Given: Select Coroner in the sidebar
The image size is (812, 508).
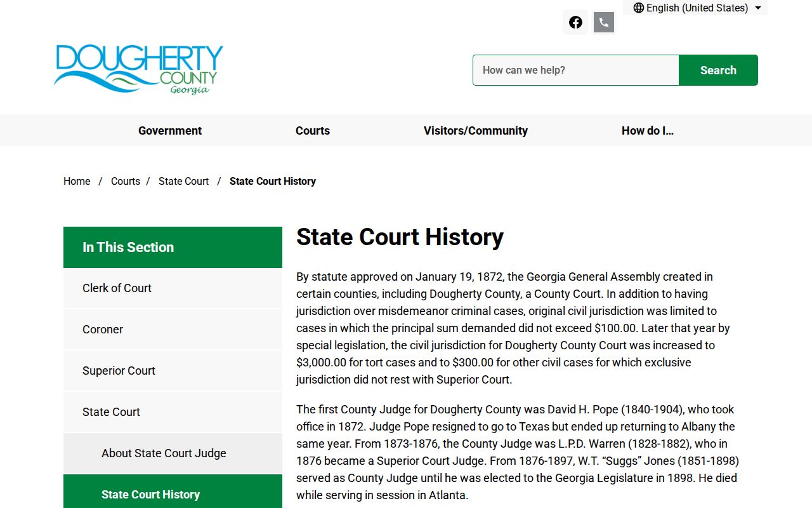Looking at the screenshot, I should [x=173, y=330].
